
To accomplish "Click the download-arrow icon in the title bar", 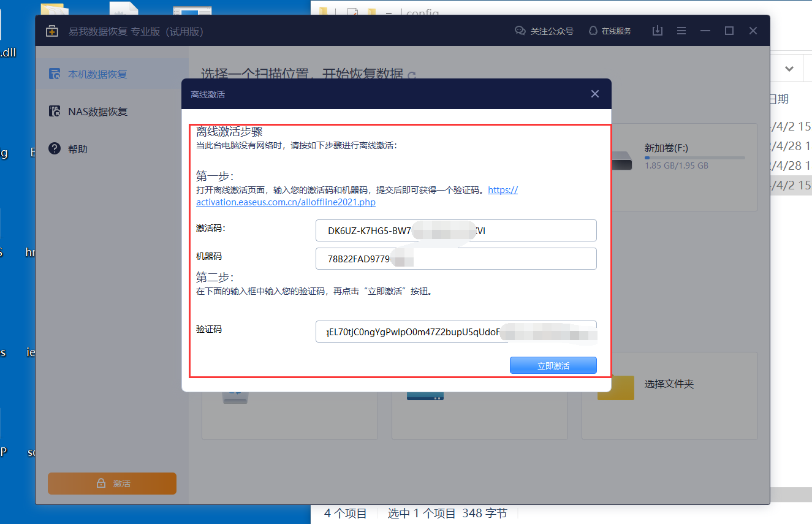I will [658, 31].
